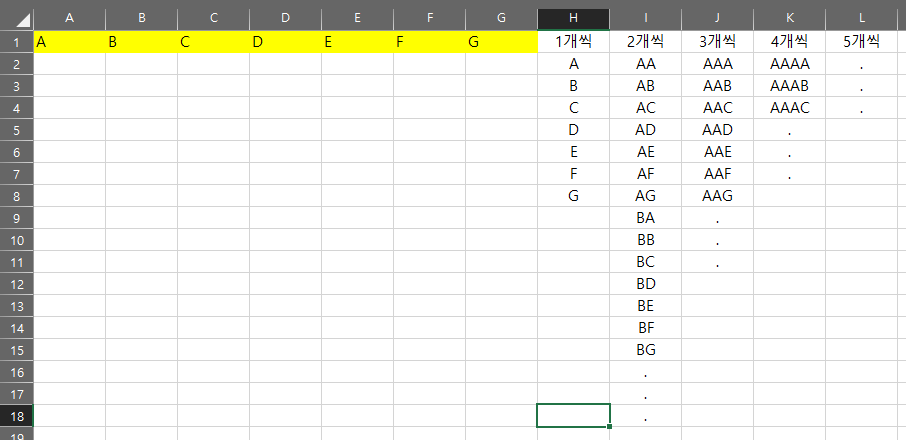Click cell with value BG
The image size is (906, 440).
coord(645,349)
